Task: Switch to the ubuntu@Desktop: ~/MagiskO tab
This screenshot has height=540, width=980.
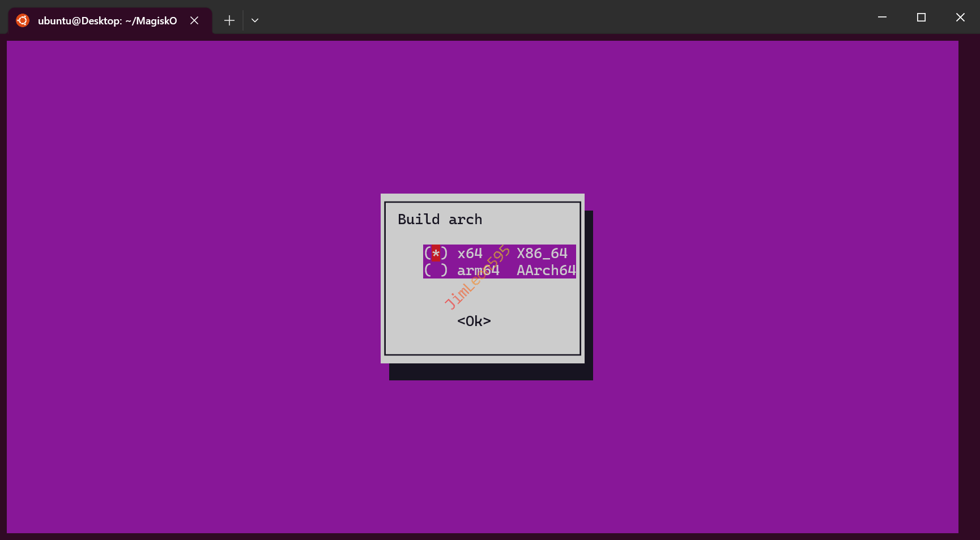Action: pos(107,20)
